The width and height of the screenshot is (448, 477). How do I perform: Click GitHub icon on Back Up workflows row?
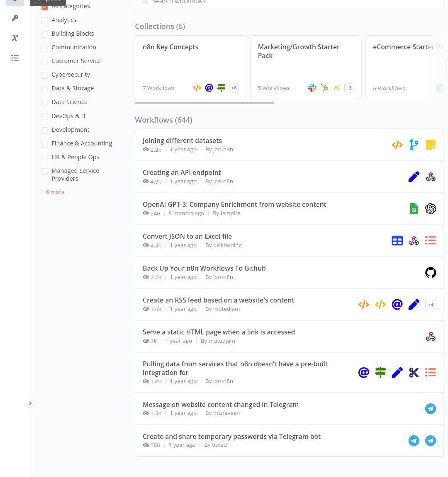(x=431, y=273)
